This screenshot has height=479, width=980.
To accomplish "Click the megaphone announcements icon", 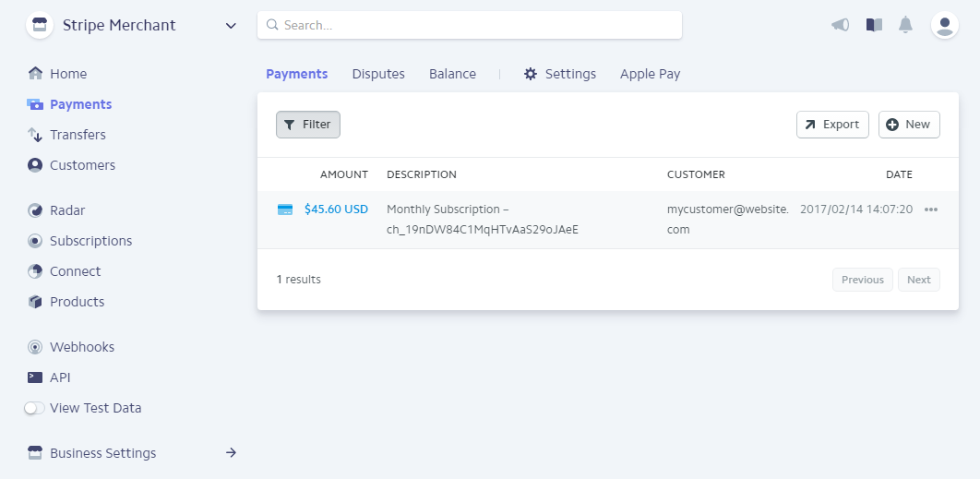I will pyautogui.click(x=840, y=25).
